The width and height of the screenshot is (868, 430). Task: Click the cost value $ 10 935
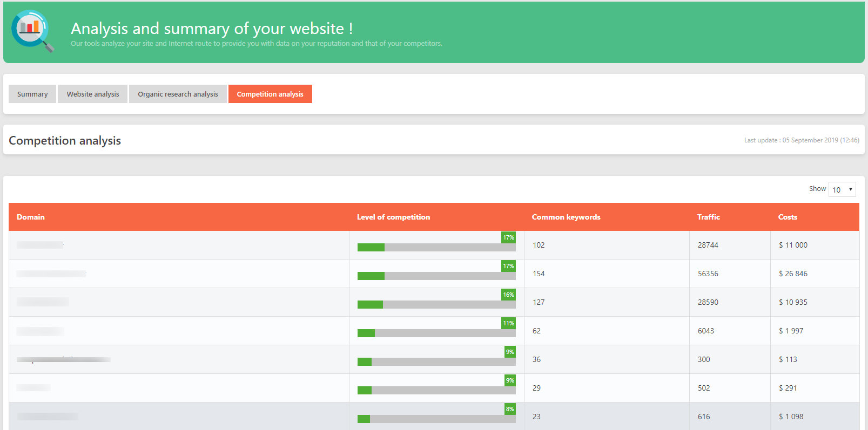(x=793, y=302)
